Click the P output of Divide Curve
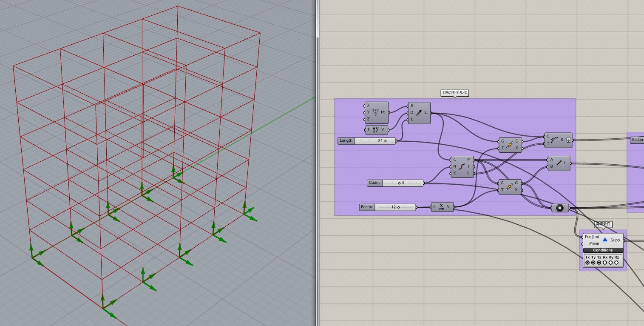The height and width of the screenshot is (326, 644). click(x=468, y=160)
